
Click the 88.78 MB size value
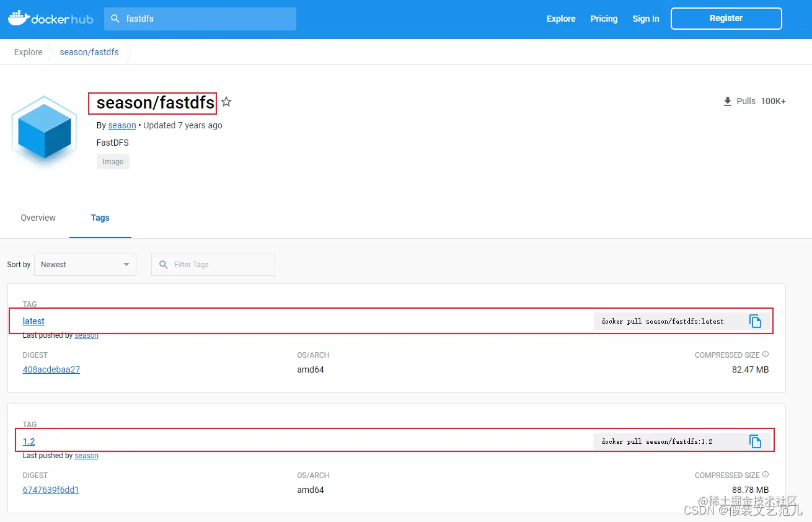click(x=750, y=490)
